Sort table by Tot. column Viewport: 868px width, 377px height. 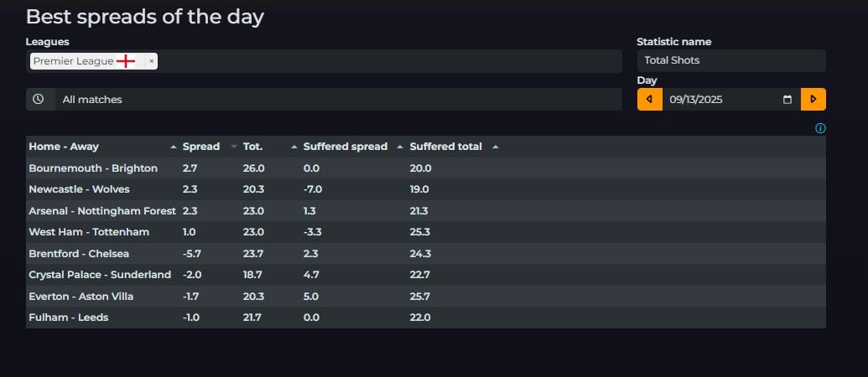click(x=253, y=147)
